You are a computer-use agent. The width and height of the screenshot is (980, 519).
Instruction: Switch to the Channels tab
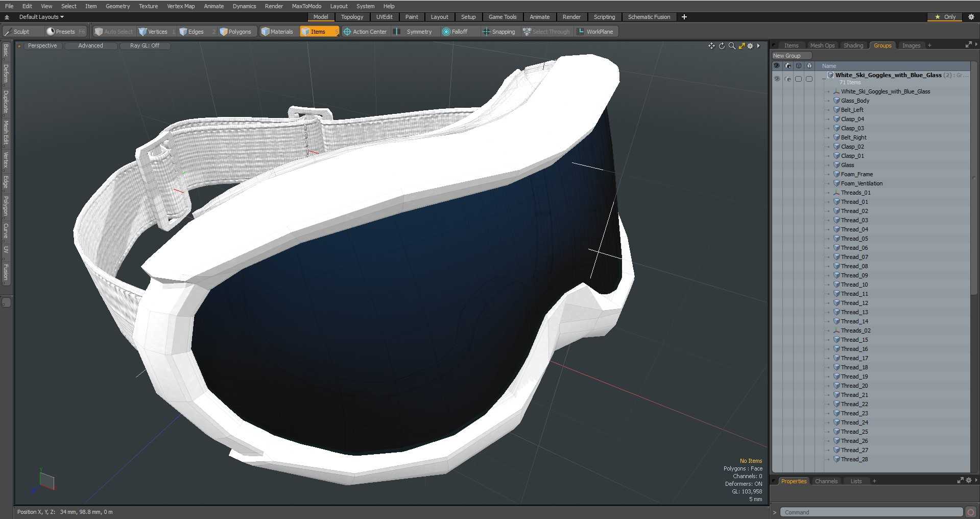click(x=826, y=481)
